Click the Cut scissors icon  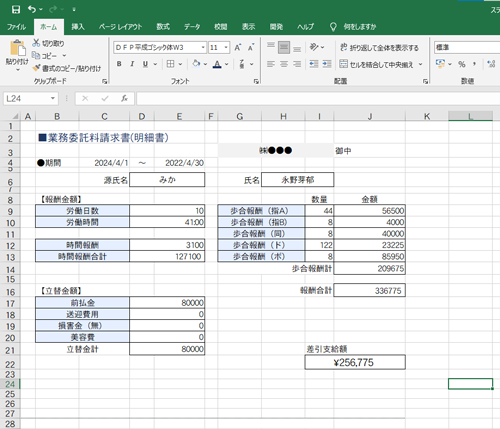pos(36,43)
